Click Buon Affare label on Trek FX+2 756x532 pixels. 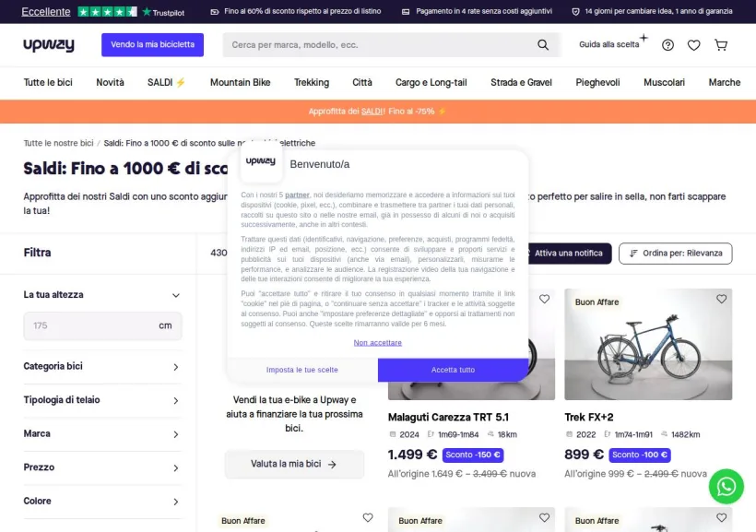[x=597, y=301]
